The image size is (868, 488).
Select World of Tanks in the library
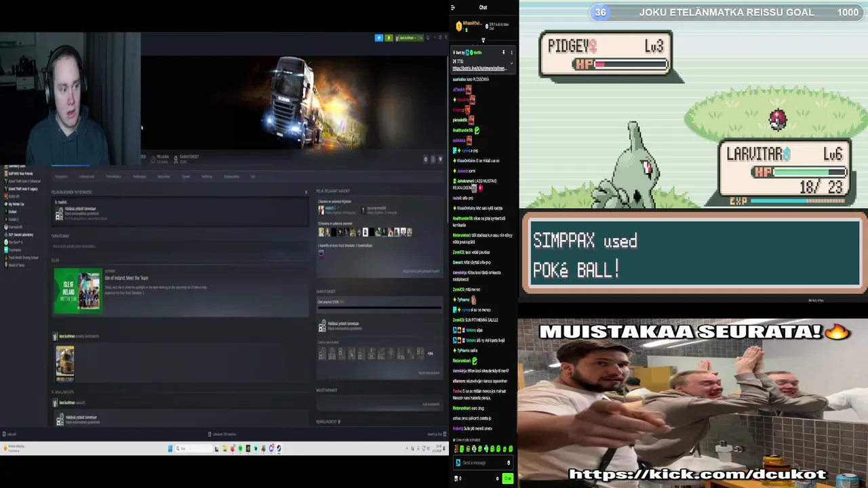pos(15,265)
